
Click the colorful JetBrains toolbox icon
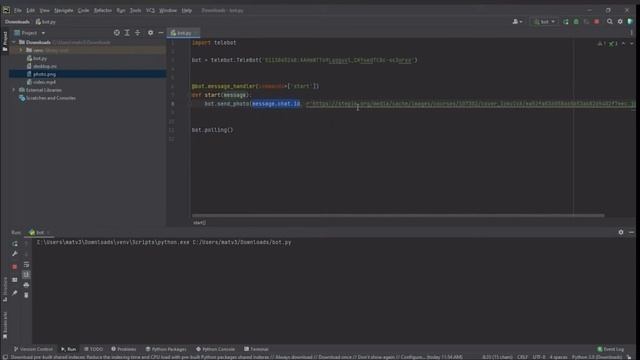pos(630,22)
